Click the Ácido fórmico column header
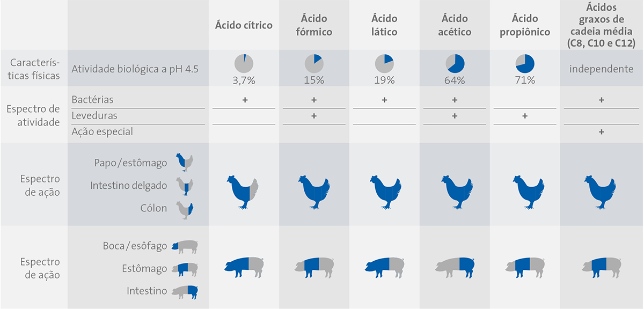 coord(314,25)
